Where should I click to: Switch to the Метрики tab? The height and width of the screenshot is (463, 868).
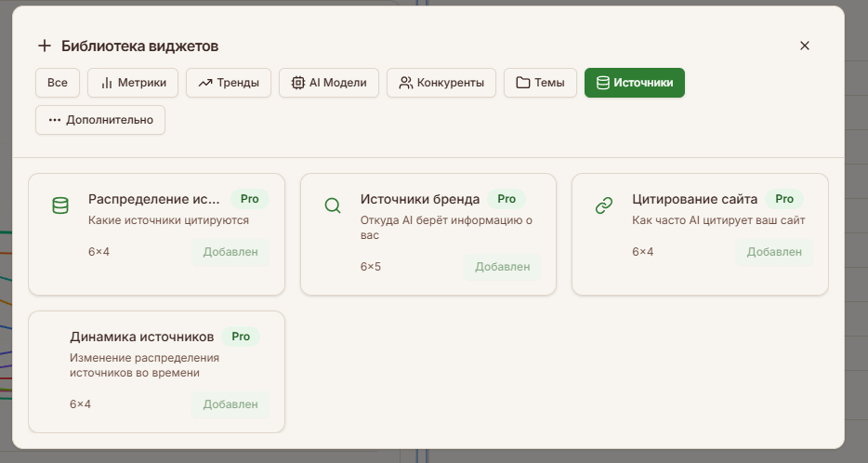pyautogui.click(x=132, y=83)
